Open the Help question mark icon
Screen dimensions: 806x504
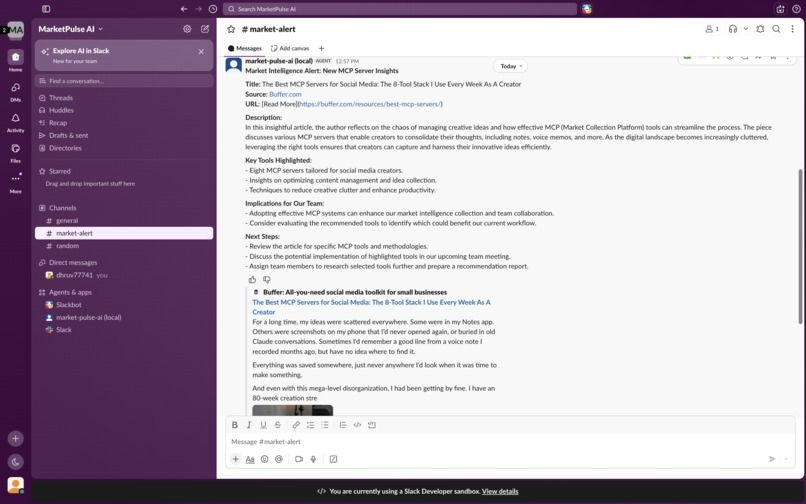[796, 9]
